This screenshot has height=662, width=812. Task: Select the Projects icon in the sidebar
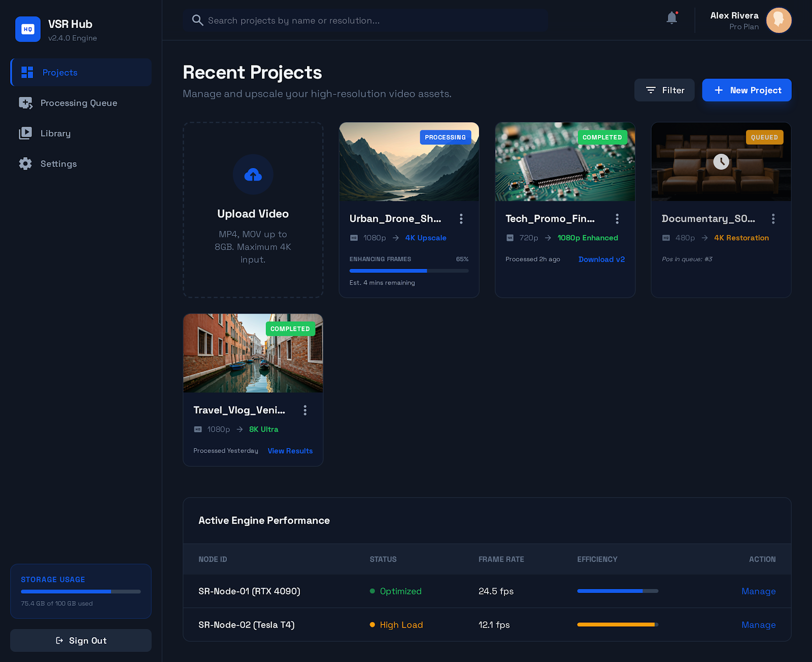(26, 72)
